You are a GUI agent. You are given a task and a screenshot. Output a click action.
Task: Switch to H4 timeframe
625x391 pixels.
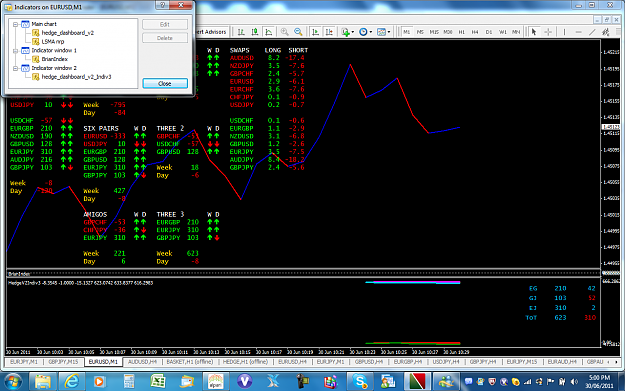pyautogui.click(x=475, y=32)
